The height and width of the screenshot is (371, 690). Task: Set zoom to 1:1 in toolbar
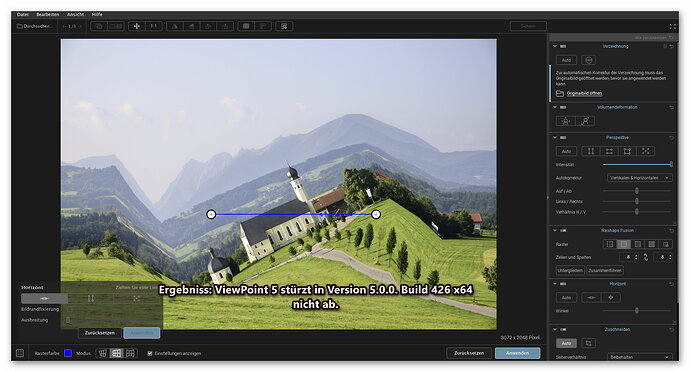[154, 26]
